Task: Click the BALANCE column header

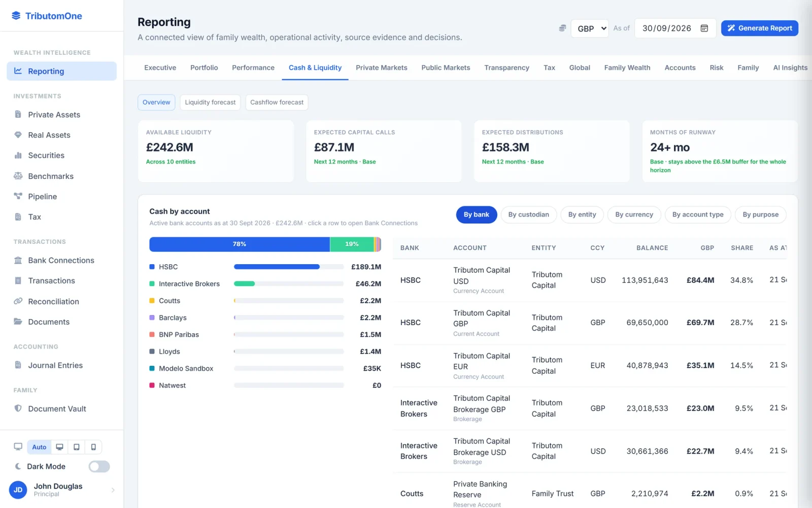Action: (x=652, y=248)
